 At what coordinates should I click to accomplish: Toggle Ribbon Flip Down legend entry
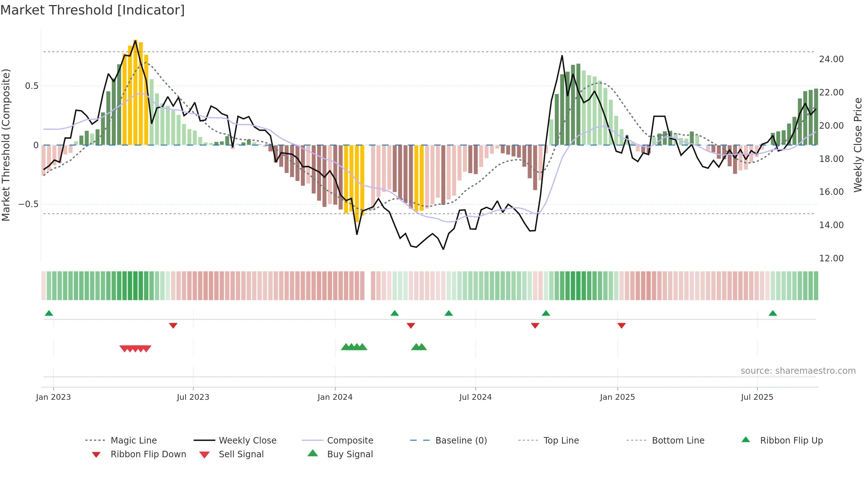tap(139, 454)
